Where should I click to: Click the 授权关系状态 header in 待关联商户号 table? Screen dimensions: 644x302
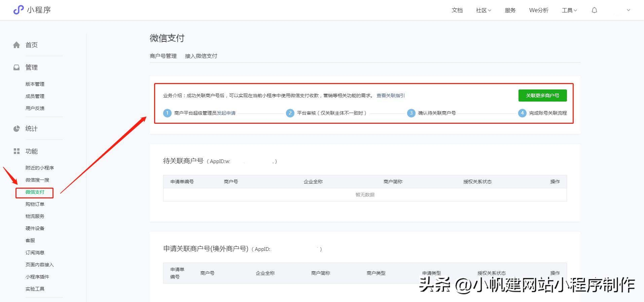(x=477, y=182)
